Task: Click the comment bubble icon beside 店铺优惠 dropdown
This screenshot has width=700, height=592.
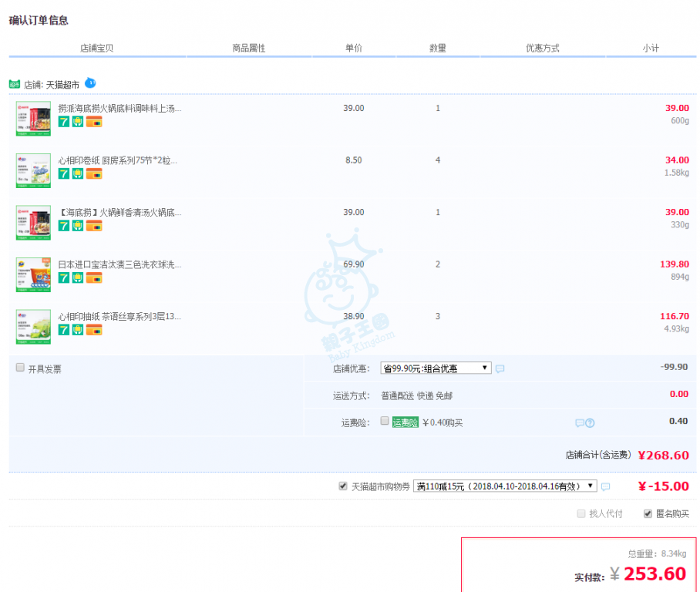Action: coord(500,369)
